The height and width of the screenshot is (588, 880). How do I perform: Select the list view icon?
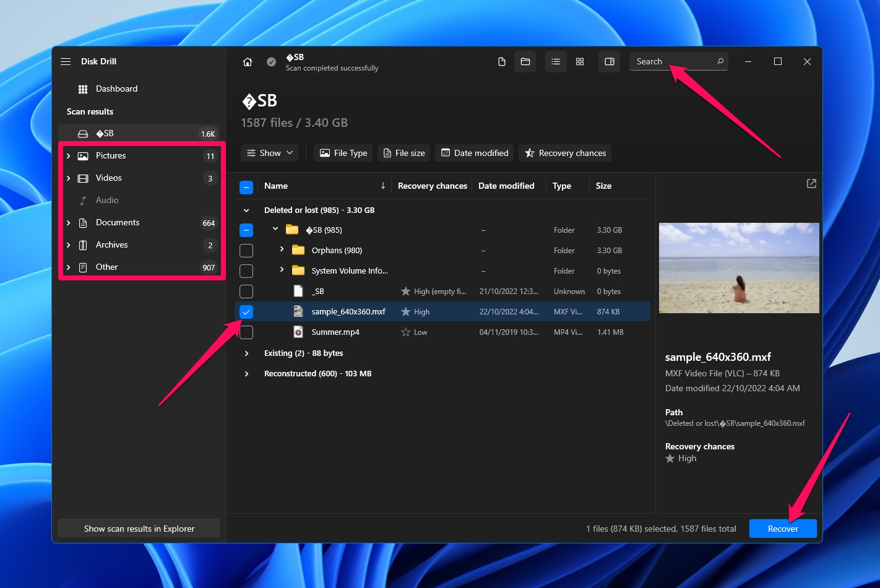(556, 62)
